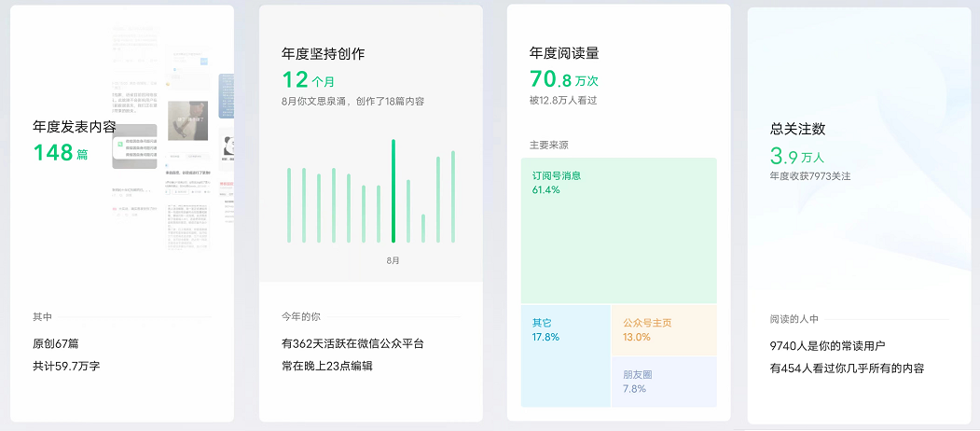
Task: Select the orange '公众号主页 13.0%' treemap block
Action: pos(665,330)
